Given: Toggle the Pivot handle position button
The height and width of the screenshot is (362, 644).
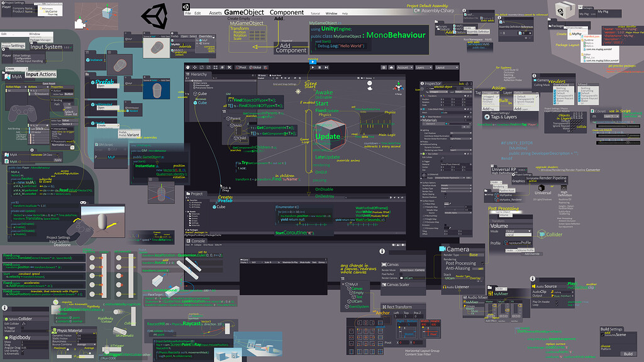Looking at the screenshot, I should [241, 67].
